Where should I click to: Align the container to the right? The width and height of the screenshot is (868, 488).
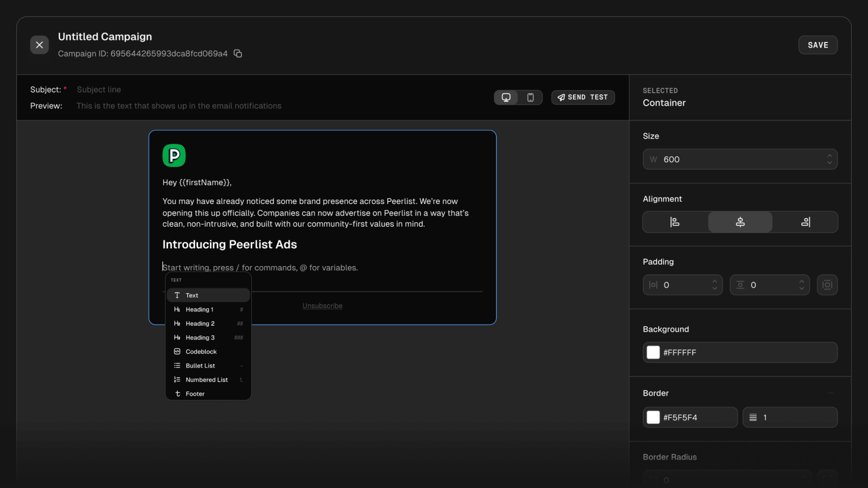click(x=806, y=222)
